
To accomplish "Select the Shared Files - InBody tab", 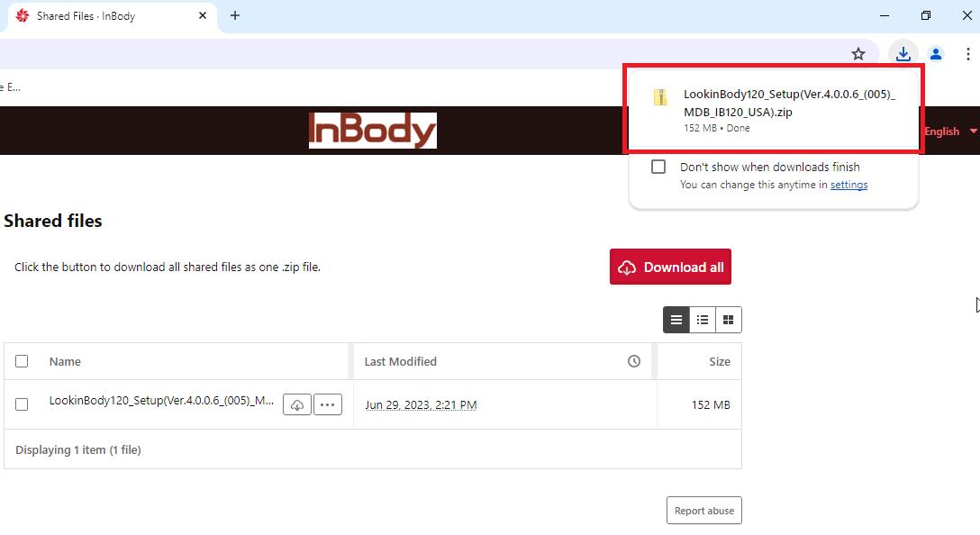I will pos(113,16).
